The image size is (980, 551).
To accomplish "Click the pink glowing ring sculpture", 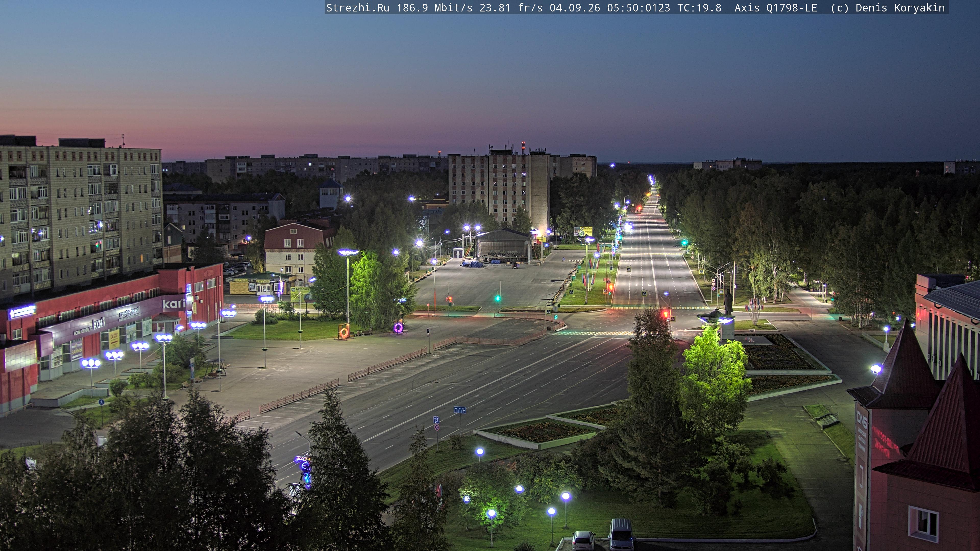I will click(x=398, y=328).
